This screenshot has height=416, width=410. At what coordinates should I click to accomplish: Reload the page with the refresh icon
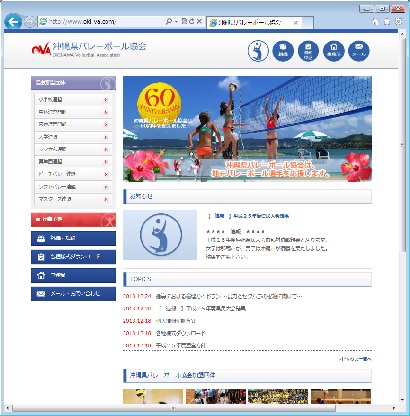coord(192,22)
